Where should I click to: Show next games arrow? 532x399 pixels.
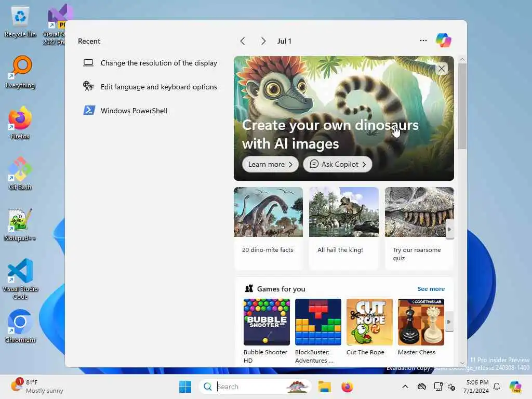click(449, 322)
